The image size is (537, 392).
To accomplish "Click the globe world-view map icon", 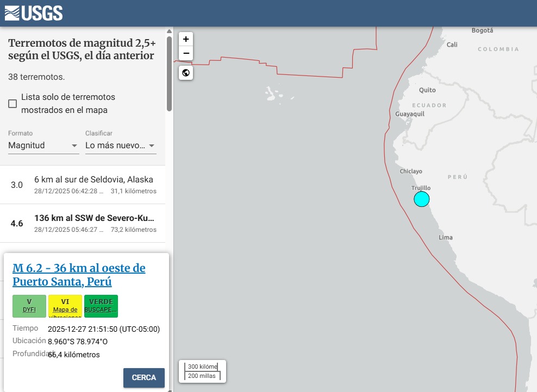I will (x=186, y=73).
